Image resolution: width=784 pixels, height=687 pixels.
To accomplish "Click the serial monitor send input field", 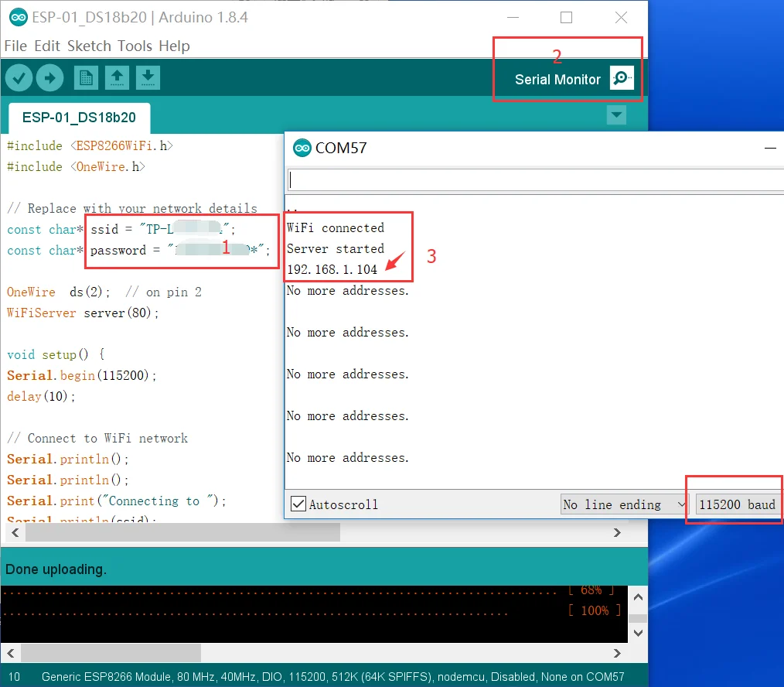I will click(536, 180).
